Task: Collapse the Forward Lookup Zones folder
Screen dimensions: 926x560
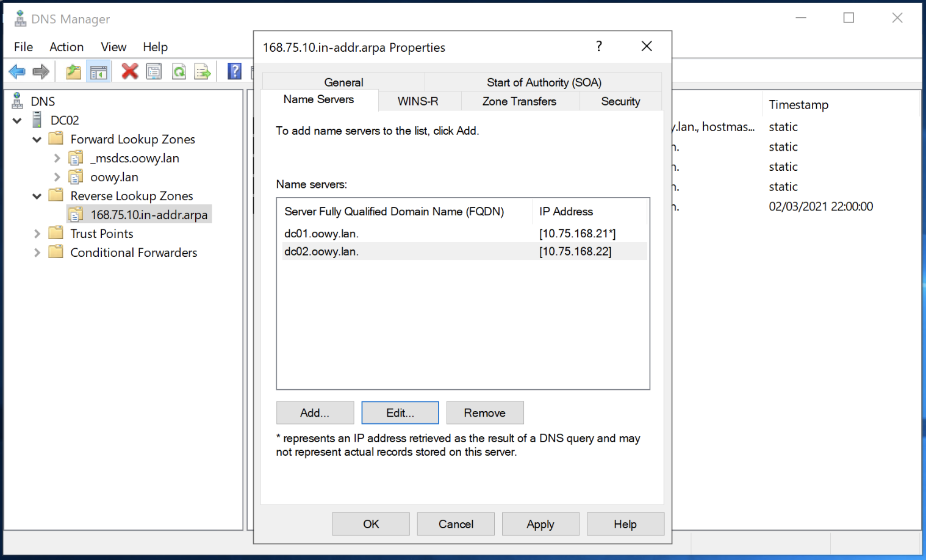Action: tap(37, 140)
